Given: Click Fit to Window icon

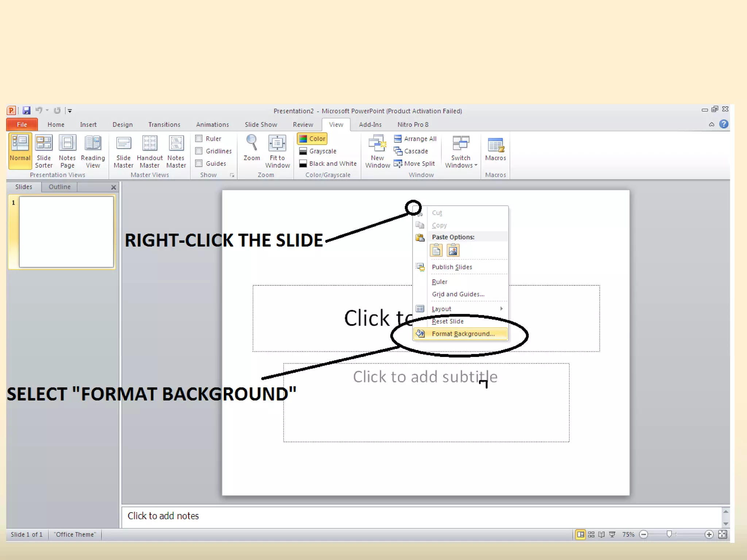Looking at the screenshot, I should (x=277, y=143).
